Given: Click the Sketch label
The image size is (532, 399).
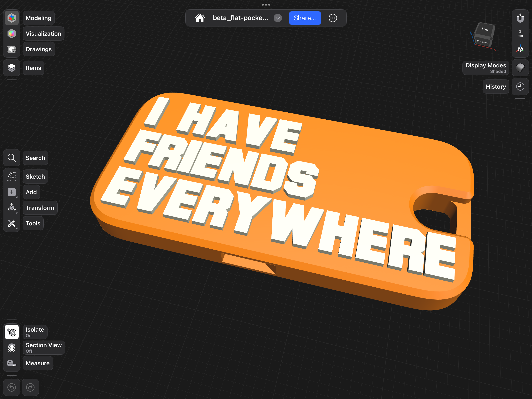Looking at the screenshot, I should (35, 177).
